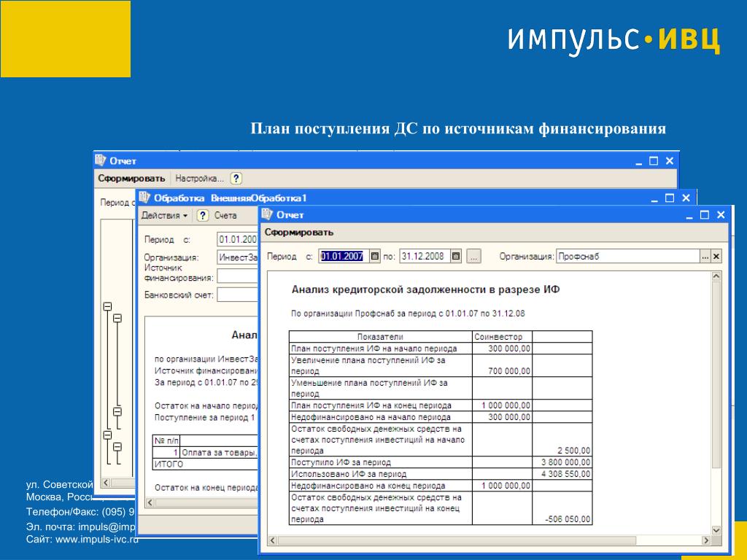Select cell 'Недофинансировано на конец периода'
Image resolution: width=747 pixels, height=560 pixels.
[x=381, y=486]
